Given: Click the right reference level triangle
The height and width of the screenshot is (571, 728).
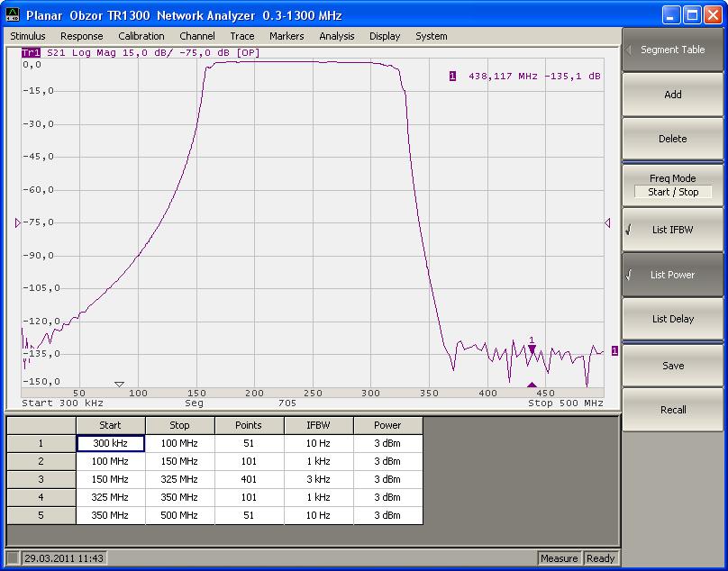Looking at the screenshot, I should [x=607, y=222].
